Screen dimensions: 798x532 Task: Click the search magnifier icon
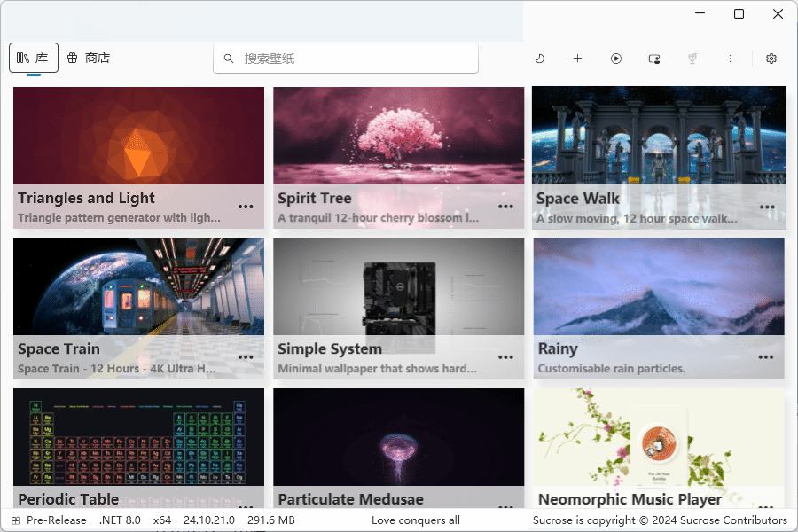coord(229,59)
